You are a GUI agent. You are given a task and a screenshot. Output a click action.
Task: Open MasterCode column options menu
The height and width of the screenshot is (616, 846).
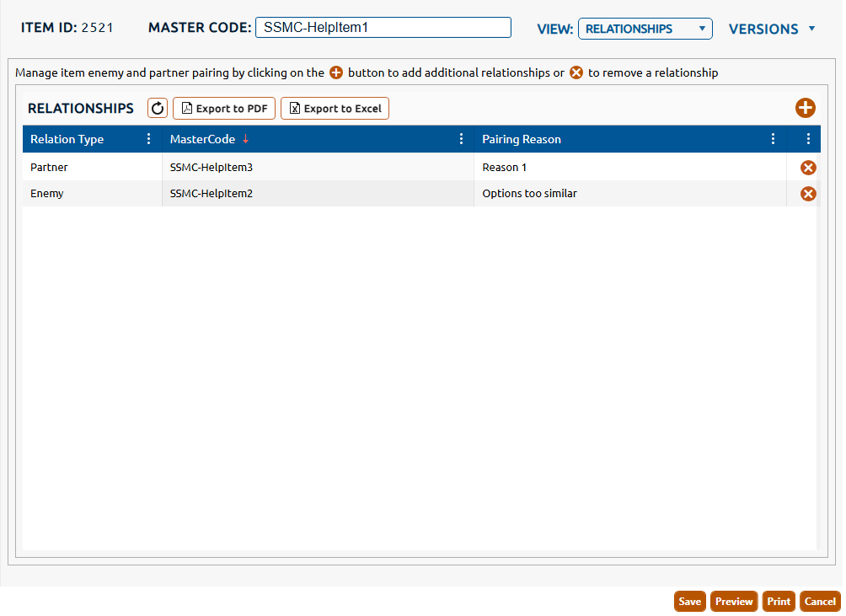pos(461,139)
